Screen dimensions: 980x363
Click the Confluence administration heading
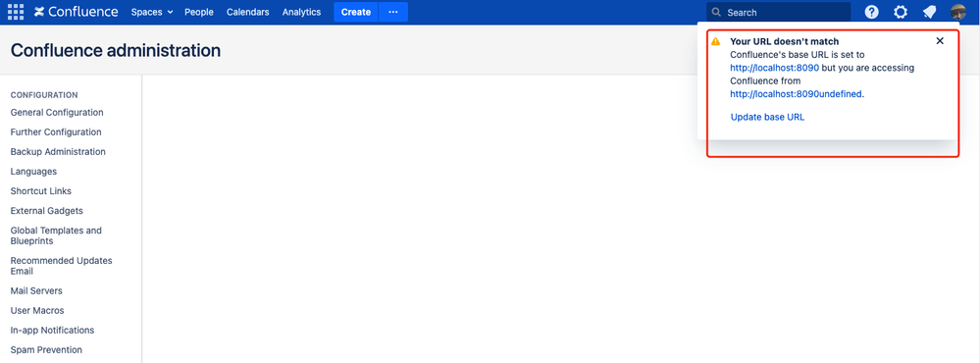pyautogui.click(x=116, y=51)
